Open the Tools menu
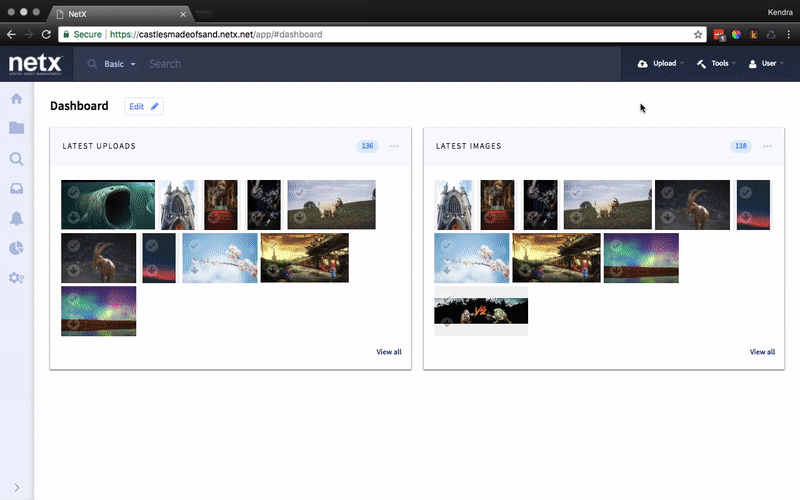This screenshot has height=500, width=800. click(716, 64)
